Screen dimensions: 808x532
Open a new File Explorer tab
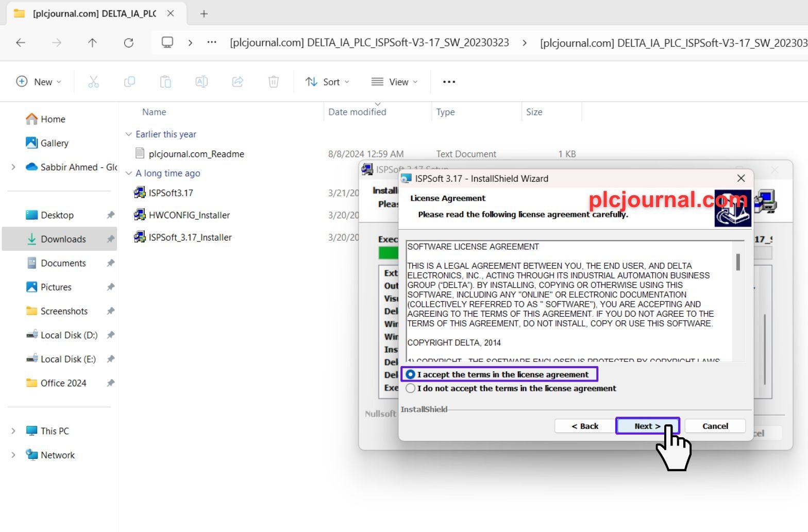tap(204, 14)
